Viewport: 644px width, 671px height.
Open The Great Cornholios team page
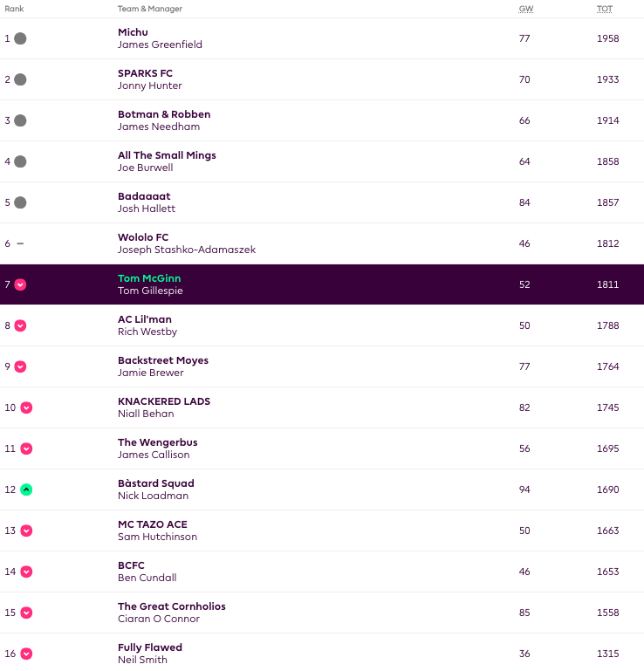tap(172, 606)
